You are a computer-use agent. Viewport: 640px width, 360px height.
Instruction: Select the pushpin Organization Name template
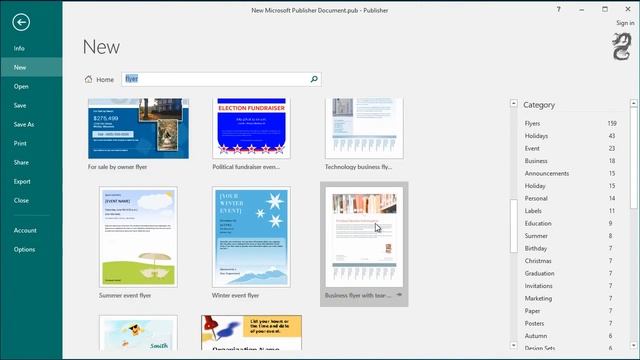click(x=251, y=333)
